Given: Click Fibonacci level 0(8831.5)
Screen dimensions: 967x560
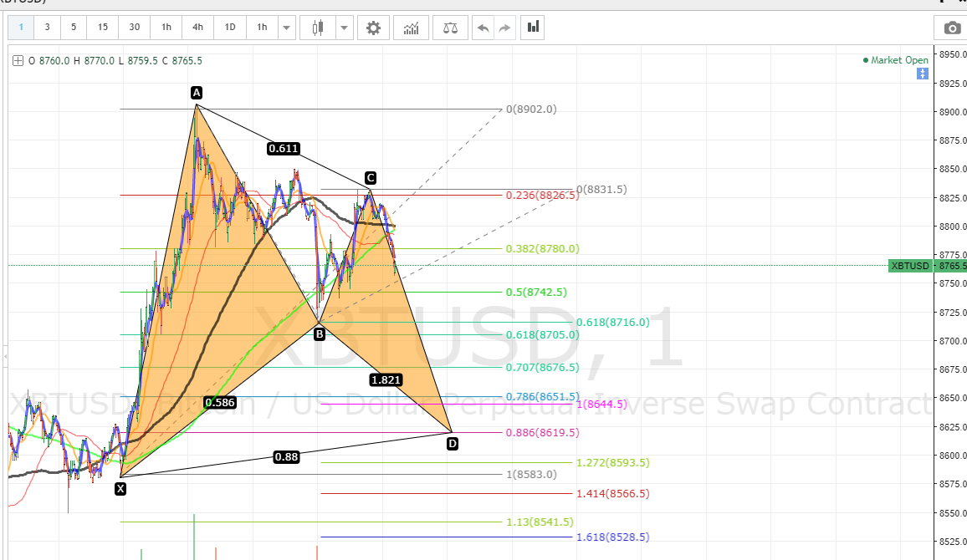Looking at the screenshot, I should pos(601,189).
